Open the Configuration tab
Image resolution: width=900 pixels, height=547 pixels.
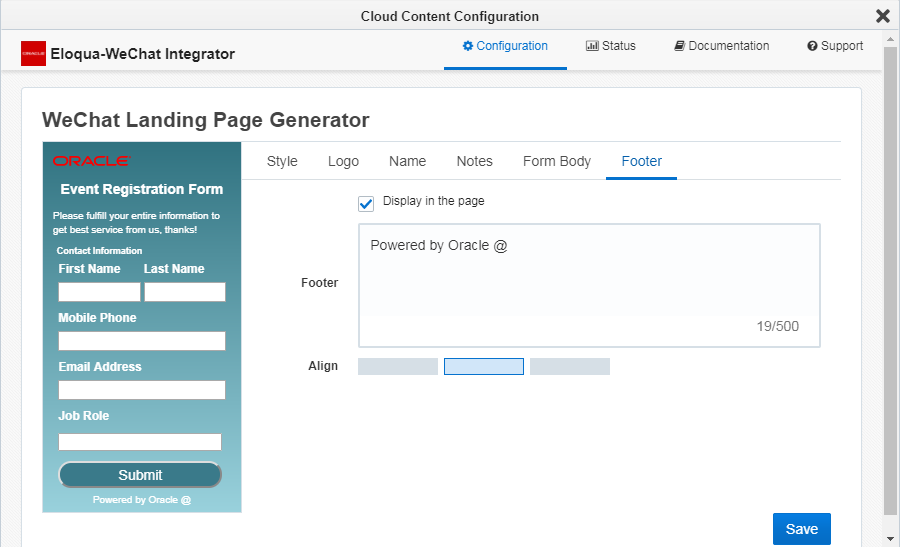[505, 46]
